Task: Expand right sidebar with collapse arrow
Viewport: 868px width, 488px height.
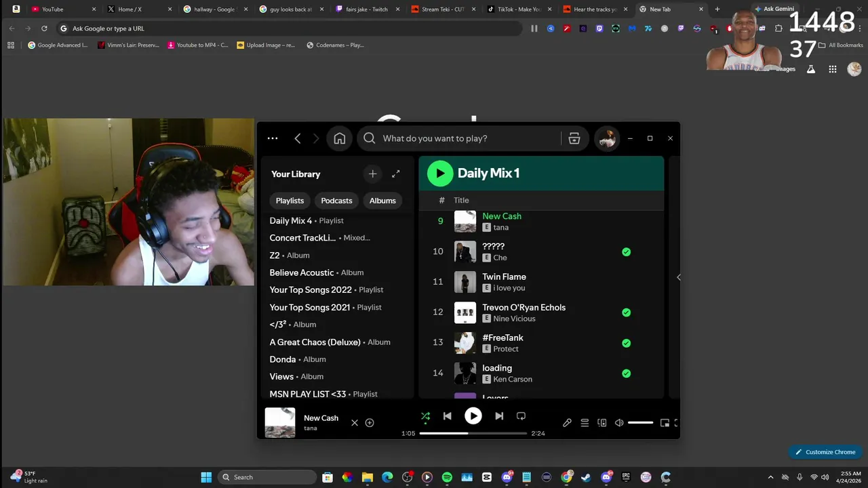Action: point(678,277)
